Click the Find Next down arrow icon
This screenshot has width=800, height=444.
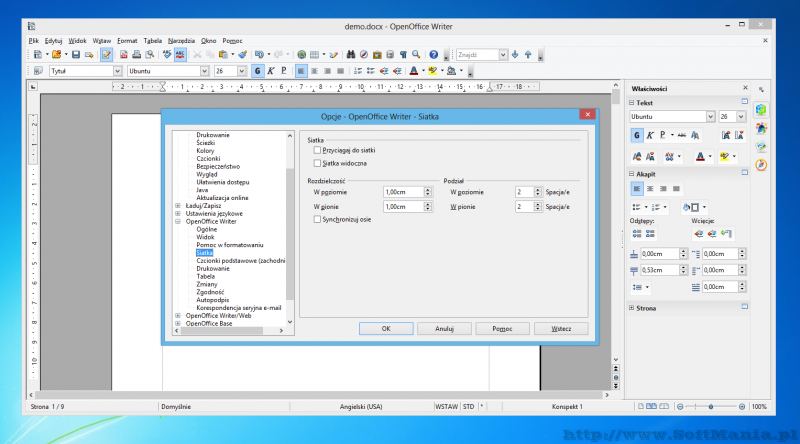tap(515, 55)
